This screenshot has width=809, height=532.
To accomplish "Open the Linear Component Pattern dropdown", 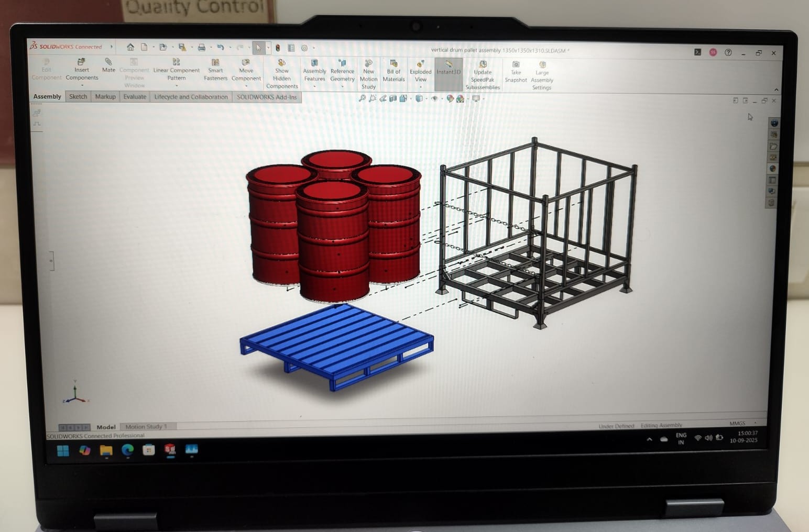I will tap(177, 85).
